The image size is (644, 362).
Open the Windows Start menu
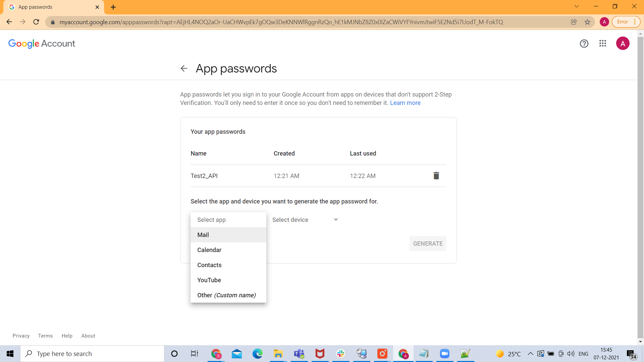(10, 354)
